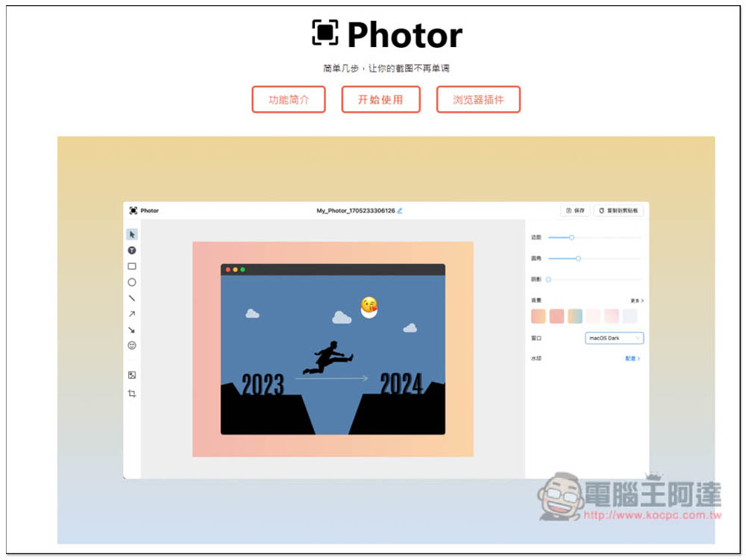Screen dimensions: 746x560
Task: Click the 浏览器插件 button
Action: (x=478, y=99)
